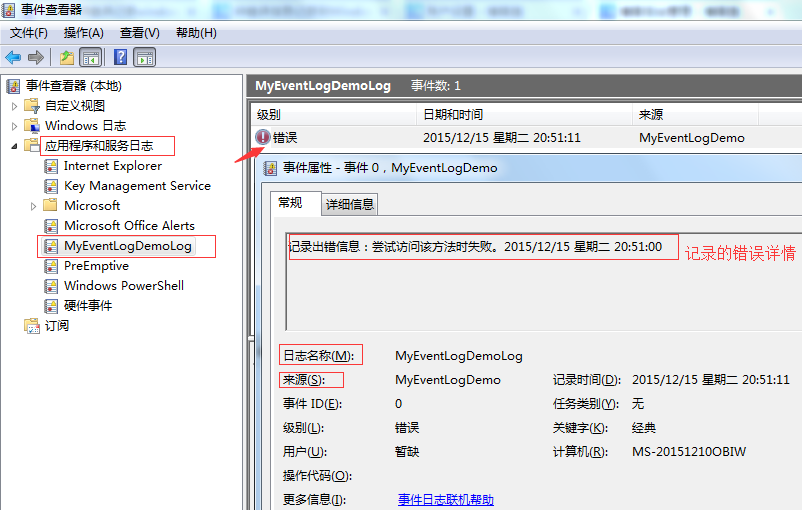The width and height of the screenshot is (802, 510).
Task: Select PreEmptive in the tree
Action: 96,266
